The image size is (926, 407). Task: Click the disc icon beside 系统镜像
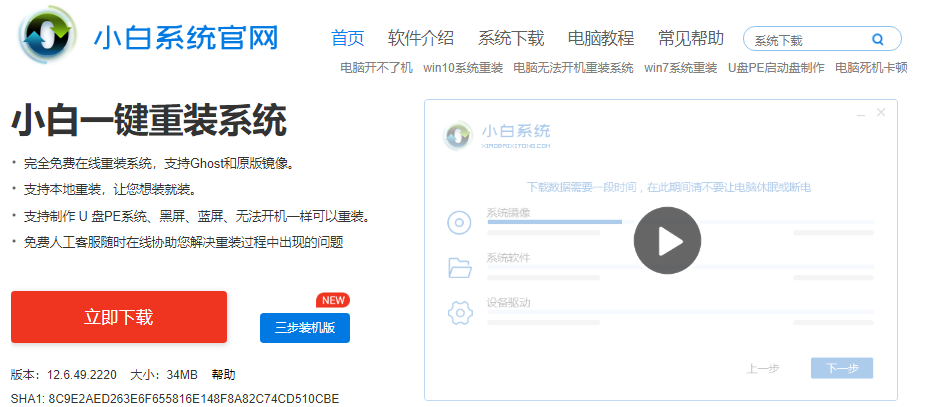point(459,223)
